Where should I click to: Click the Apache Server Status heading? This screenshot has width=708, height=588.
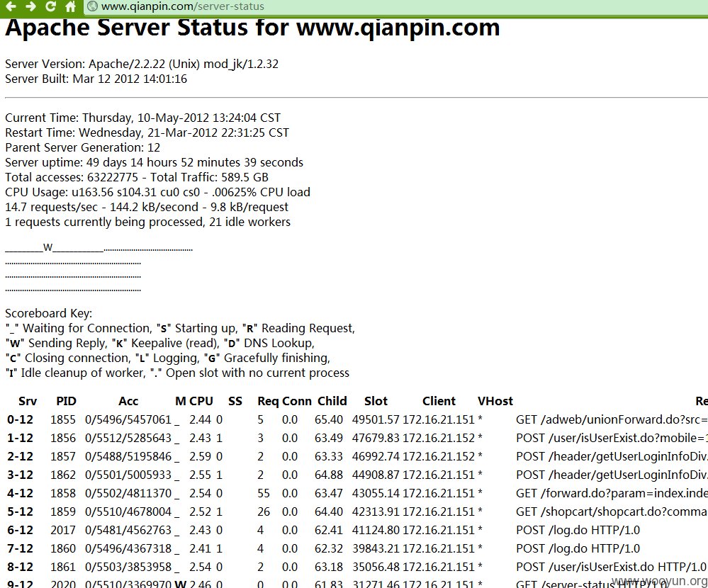(252, 28)
